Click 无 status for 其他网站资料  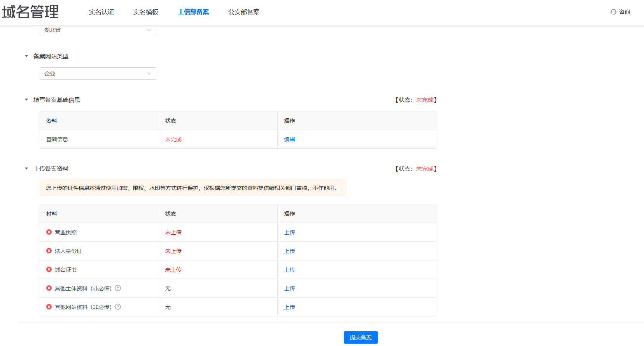tap(168, 307)
